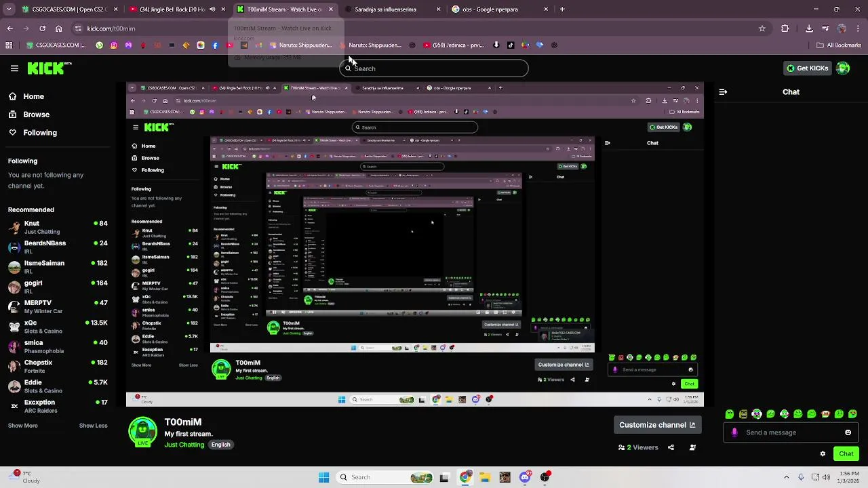Open File Explorer from the taskbar
868x488 pixels.
click(485, 477)
